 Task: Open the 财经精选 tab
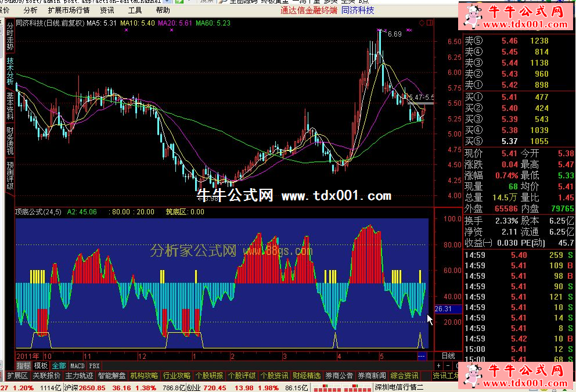pos(307,376)
